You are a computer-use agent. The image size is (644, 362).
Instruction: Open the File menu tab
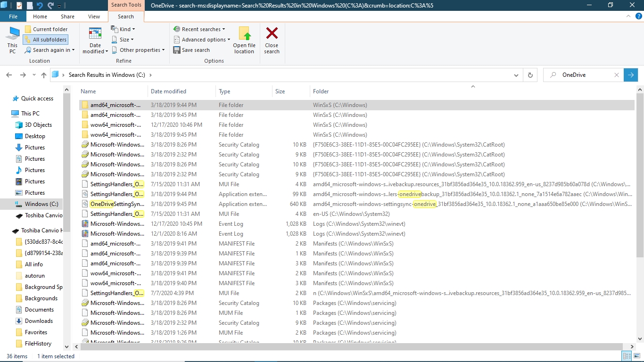coord(13,16)
